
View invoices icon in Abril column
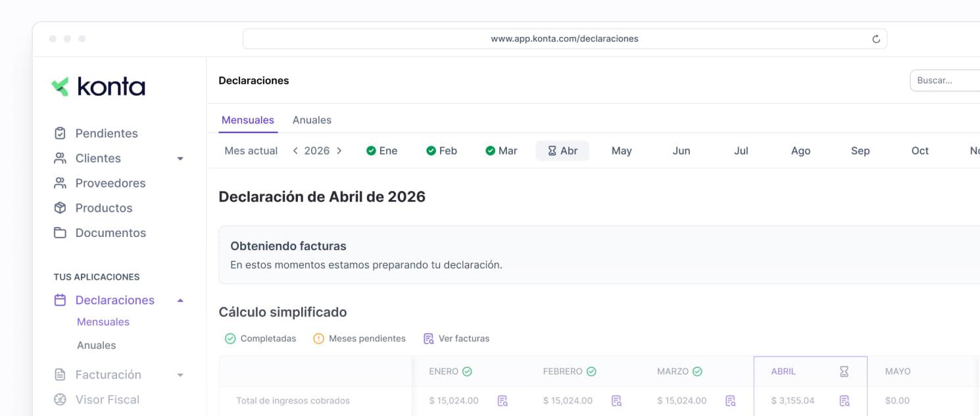point(845,401)
